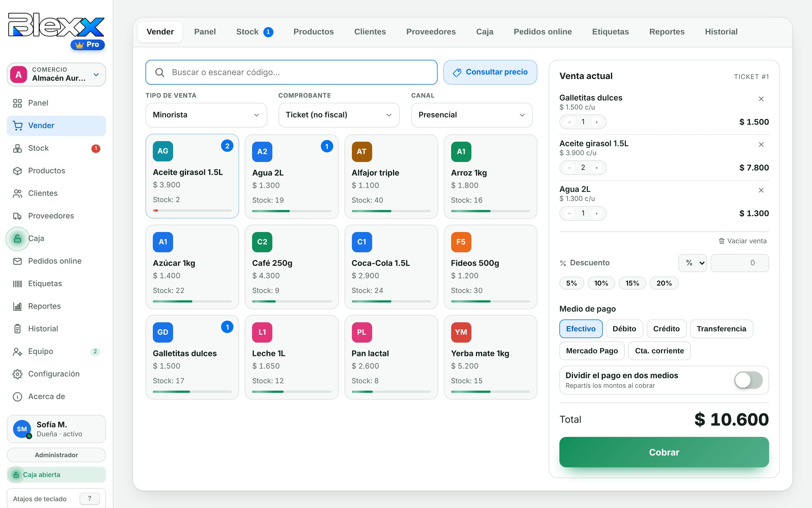Click the Historial clipboard icon
This screenshot has width=812, height=508.
coord(17,329)
